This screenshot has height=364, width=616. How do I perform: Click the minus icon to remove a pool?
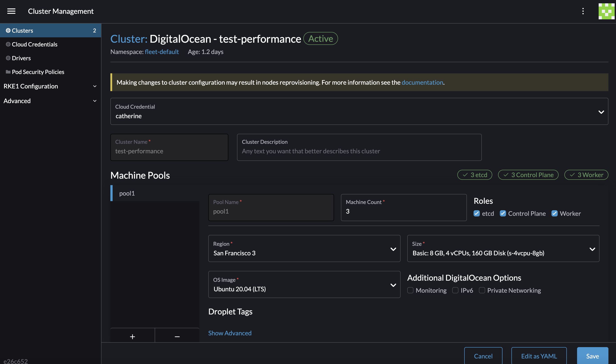point(177,336)
